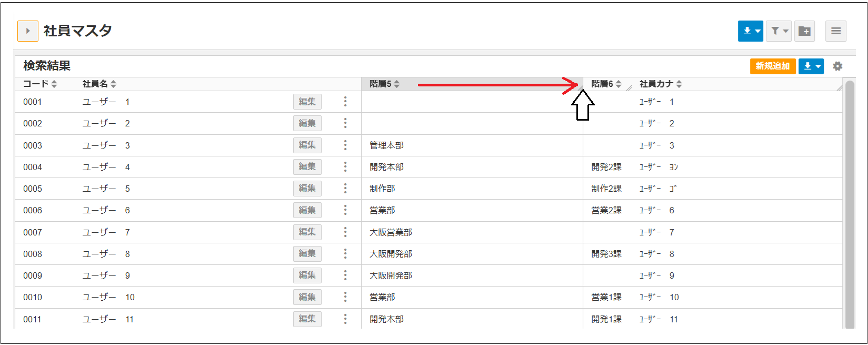Click the add folder icon in the header
868x345 pixels.
(x=805, y=31)
